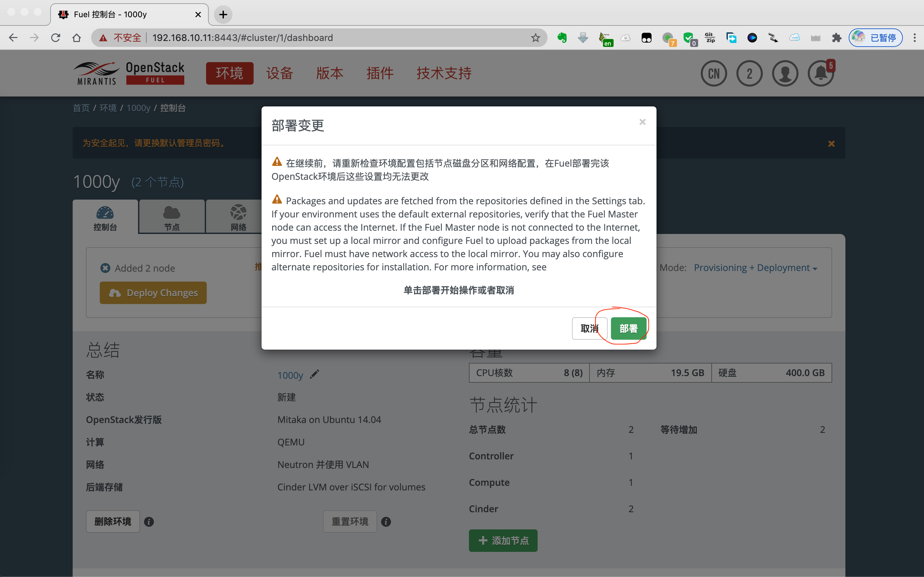924x577 pixels.
Task: Open the 设备 menu item
Action: (x=279, y=73)
